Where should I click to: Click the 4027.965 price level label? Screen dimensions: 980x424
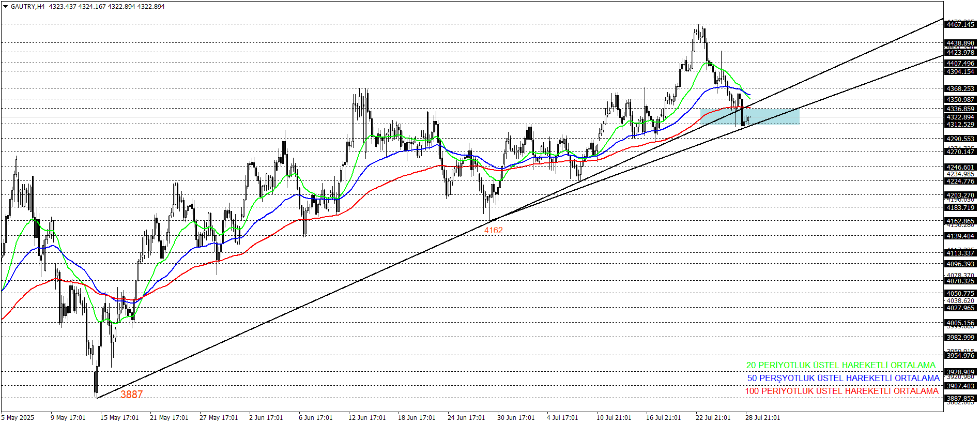[960, 308]
